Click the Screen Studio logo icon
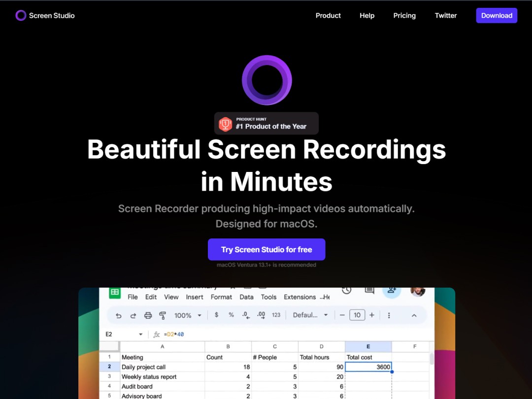Image resolution: width=532 pixels, height=399 pixels. (x=20, y=15)
